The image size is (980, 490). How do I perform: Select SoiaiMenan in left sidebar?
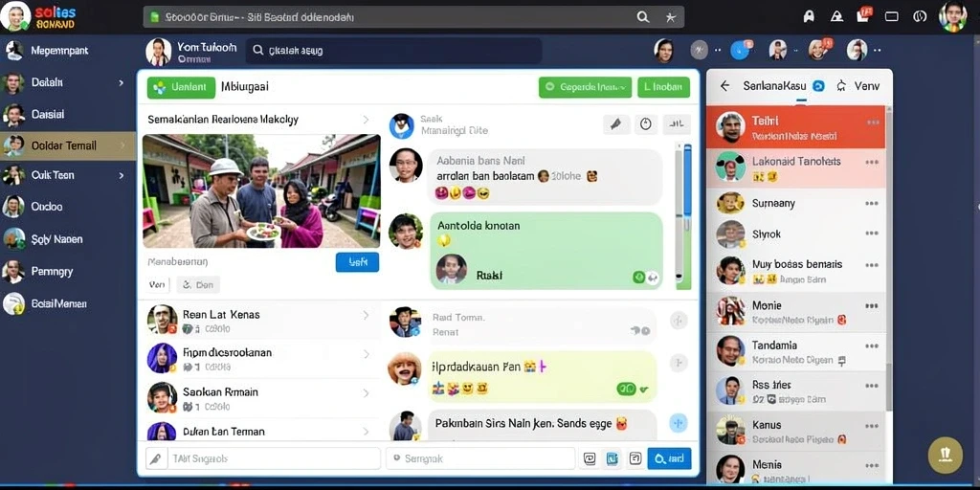[x=68, y=303]
